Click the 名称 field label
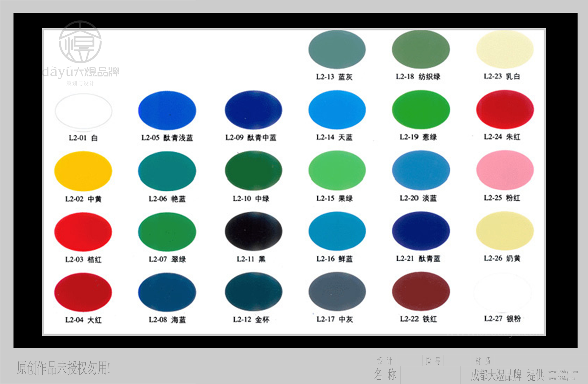 (x=385, y=374)
